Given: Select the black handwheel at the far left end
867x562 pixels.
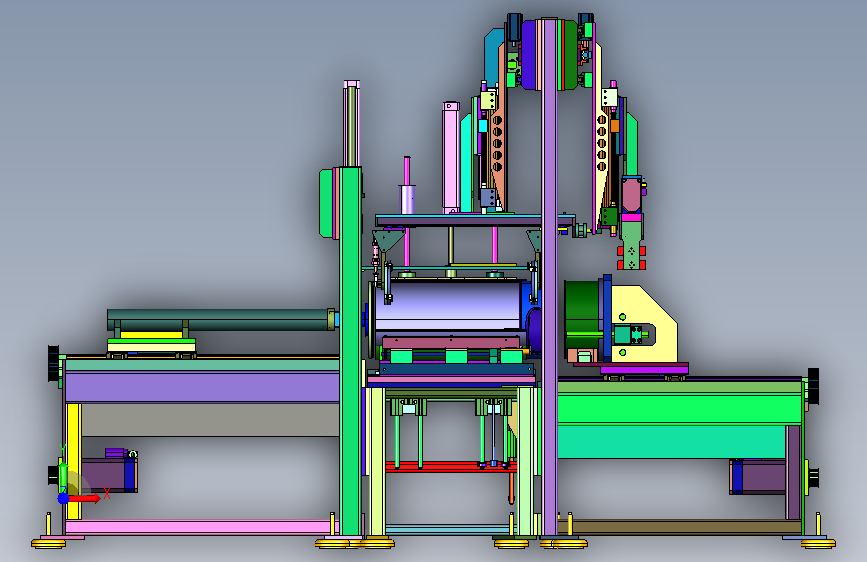Looking at the screenshot, I should point(54,362).
